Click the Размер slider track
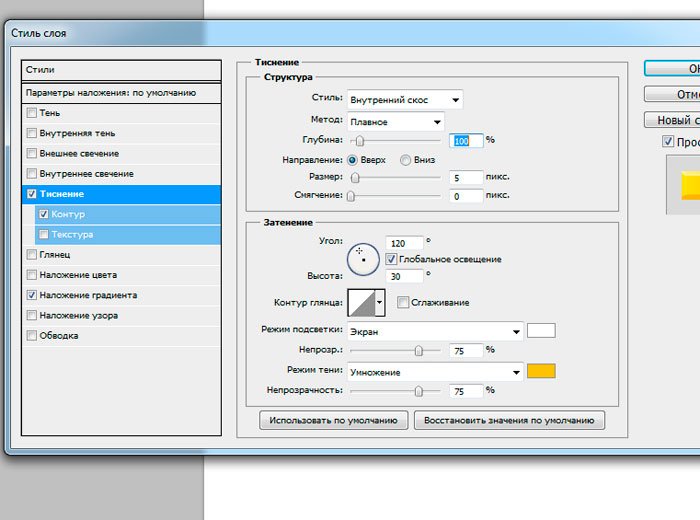Image resolution: width=700 pixels, height=520 pixels. [x=395, y=178]
